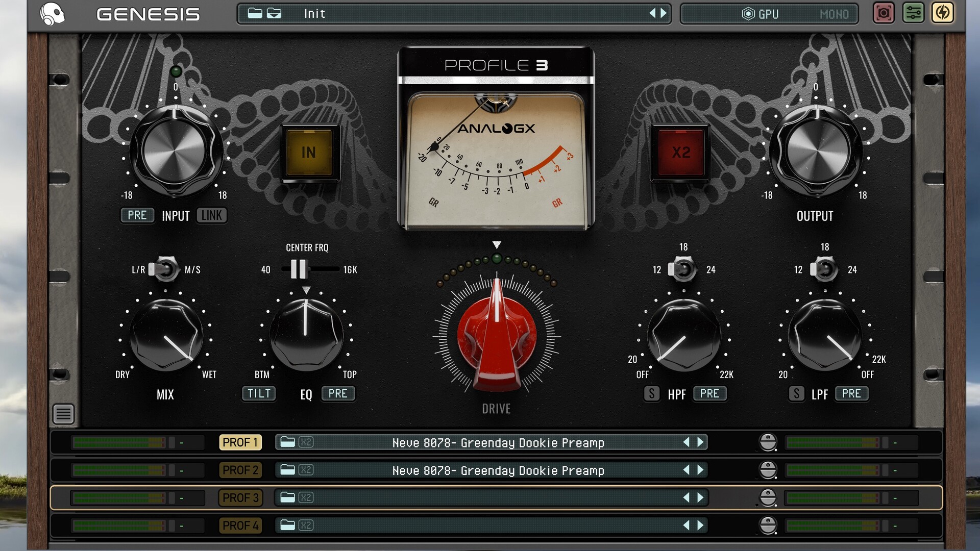
Task: Click the phase knob icon on PROF 2 row
Action: coord(768,470)
